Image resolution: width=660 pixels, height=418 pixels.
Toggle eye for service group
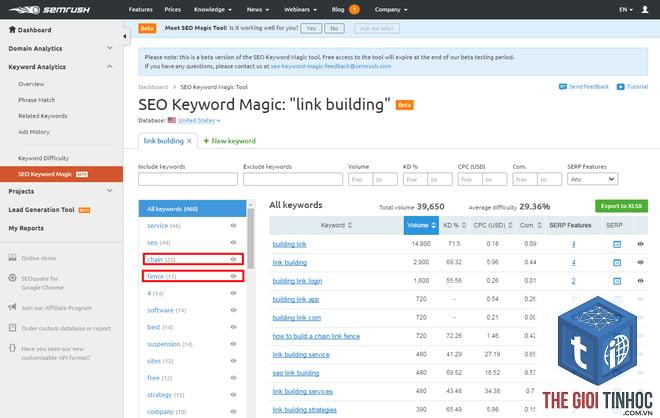point(234,226)
